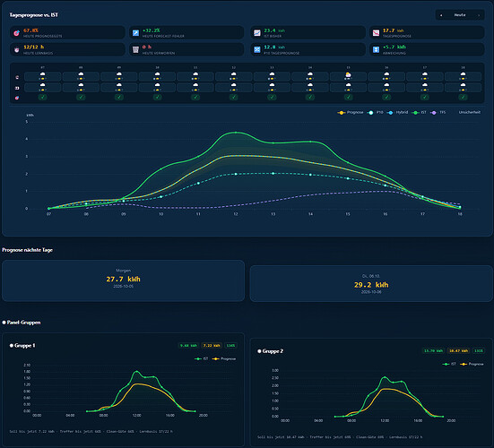Click the +5.7 kWh Abweichung value

point(394,47)
